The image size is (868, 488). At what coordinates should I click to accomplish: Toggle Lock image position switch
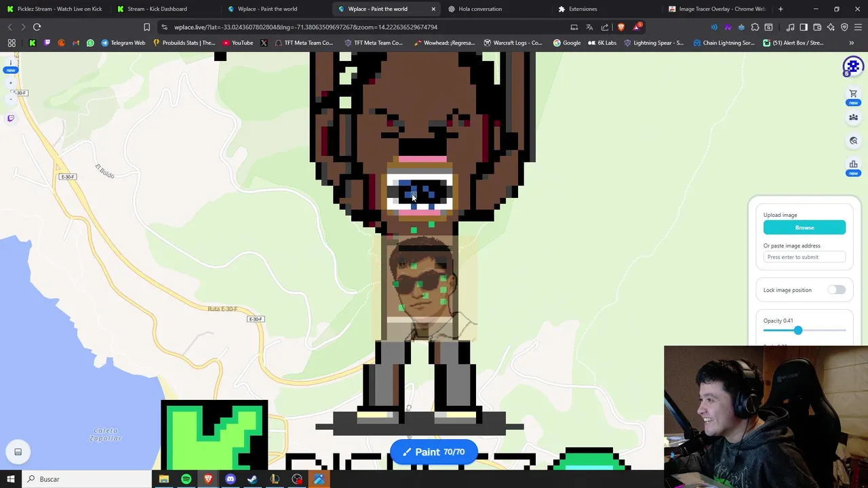coord(836,290)
